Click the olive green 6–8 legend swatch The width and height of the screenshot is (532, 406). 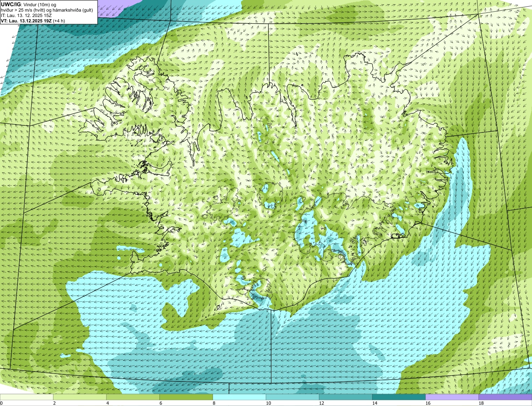click(x=187, y=397)
